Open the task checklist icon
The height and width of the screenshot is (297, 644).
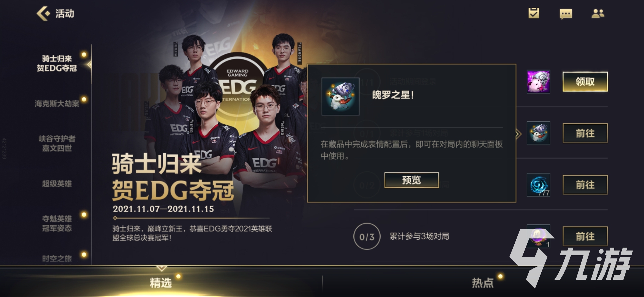click(534, 13)
